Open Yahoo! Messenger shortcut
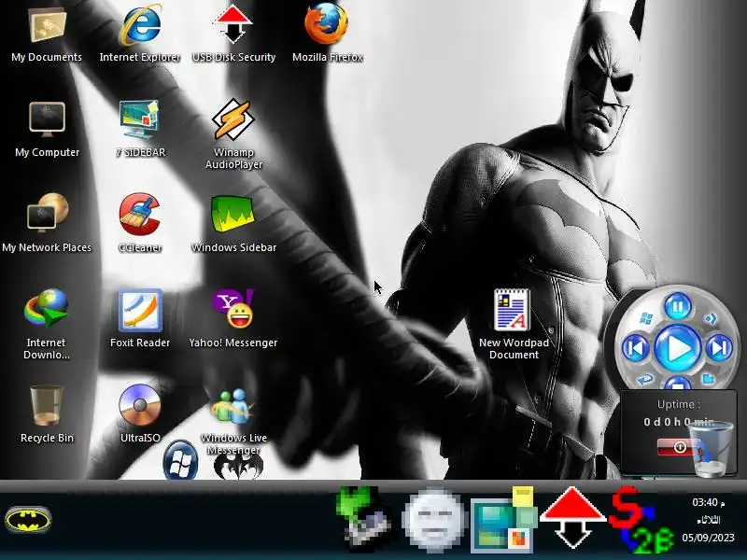The width and height of the screenshot is (747, 560). (233, 310)
